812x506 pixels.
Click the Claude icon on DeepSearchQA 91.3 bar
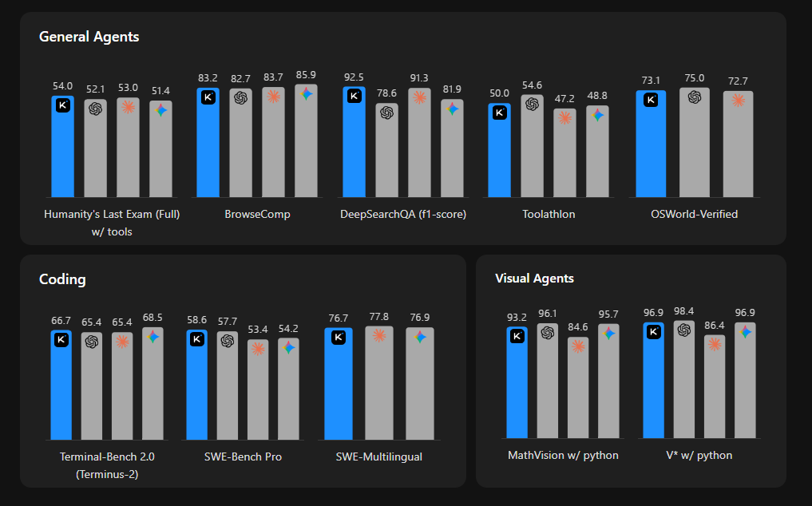pyautogui.click(x=419, y=97)
